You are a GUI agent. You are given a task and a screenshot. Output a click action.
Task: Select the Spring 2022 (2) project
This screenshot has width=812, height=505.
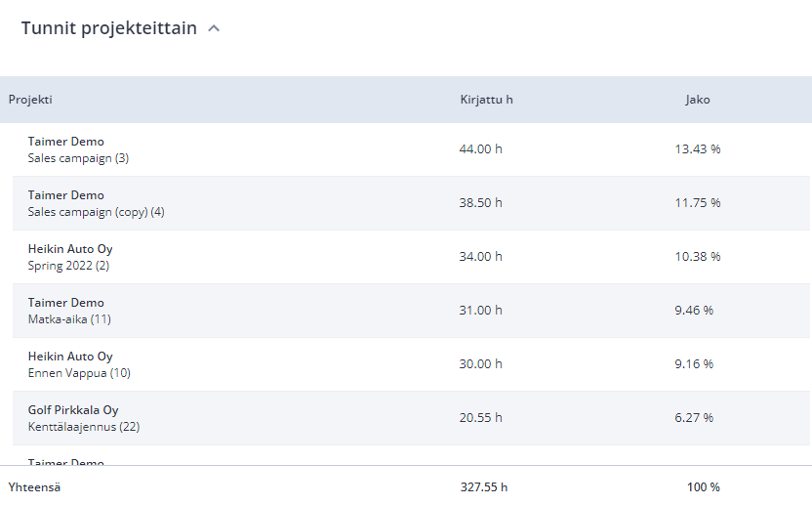68,266
